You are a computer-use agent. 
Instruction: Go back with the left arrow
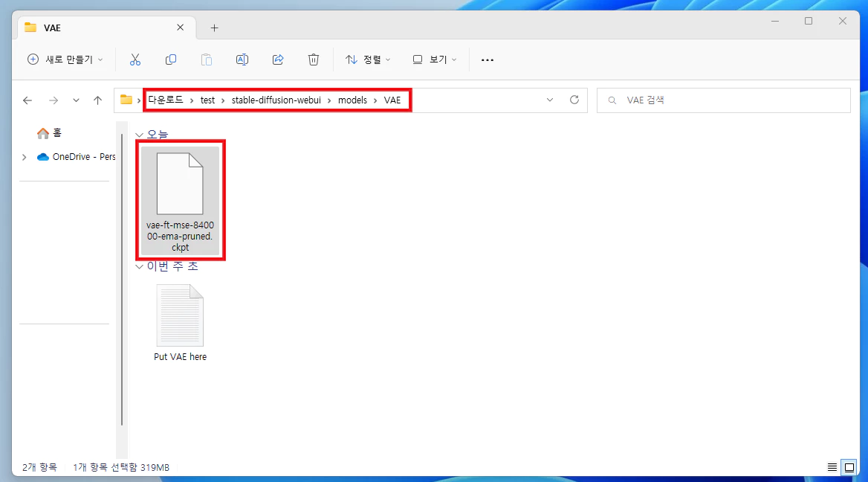[27, 100]
